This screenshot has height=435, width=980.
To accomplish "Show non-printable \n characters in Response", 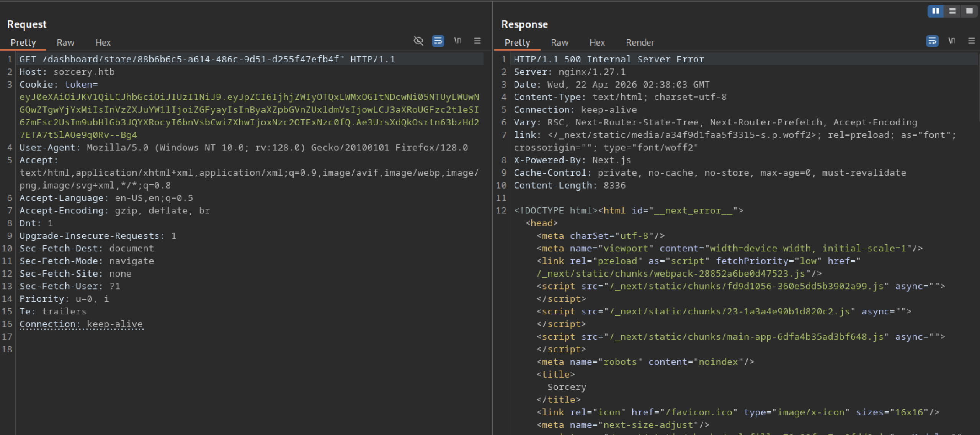I will (x=952, y=41).
